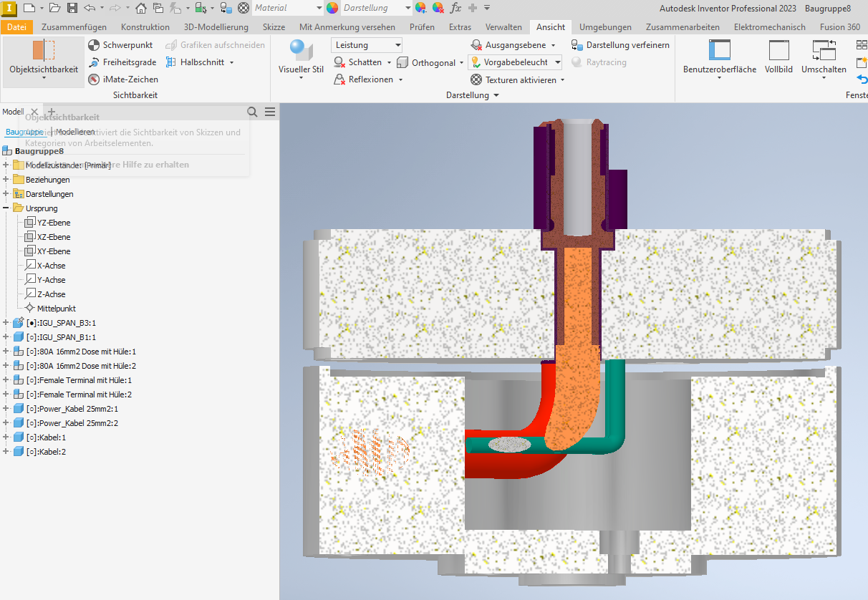Switch to Vollbild full screen mode
The image size is (868, 600).
(778, 59)
